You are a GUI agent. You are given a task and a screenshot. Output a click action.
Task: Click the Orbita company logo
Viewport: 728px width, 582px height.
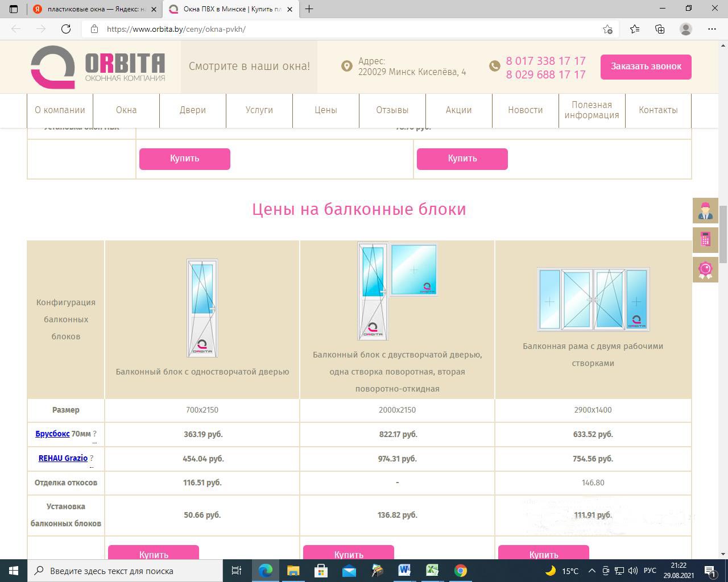tap(98, 67)
